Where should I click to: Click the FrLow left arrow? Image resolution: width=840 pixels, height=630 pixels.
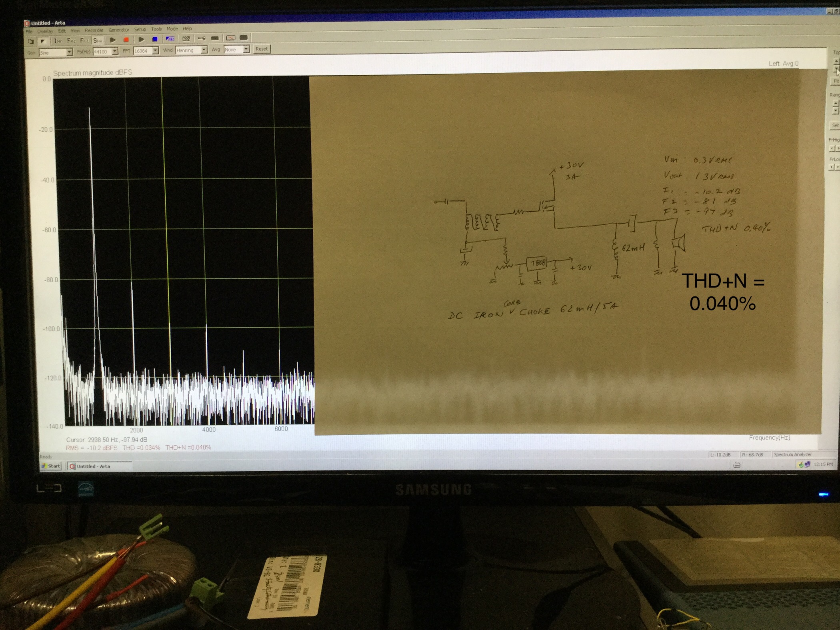832,167
